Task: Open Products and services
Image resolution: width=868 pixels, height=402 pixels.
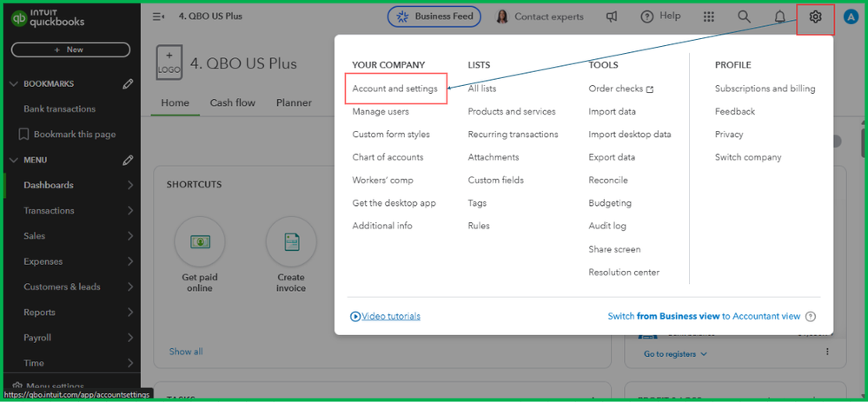Action: [x=512, y=112]
